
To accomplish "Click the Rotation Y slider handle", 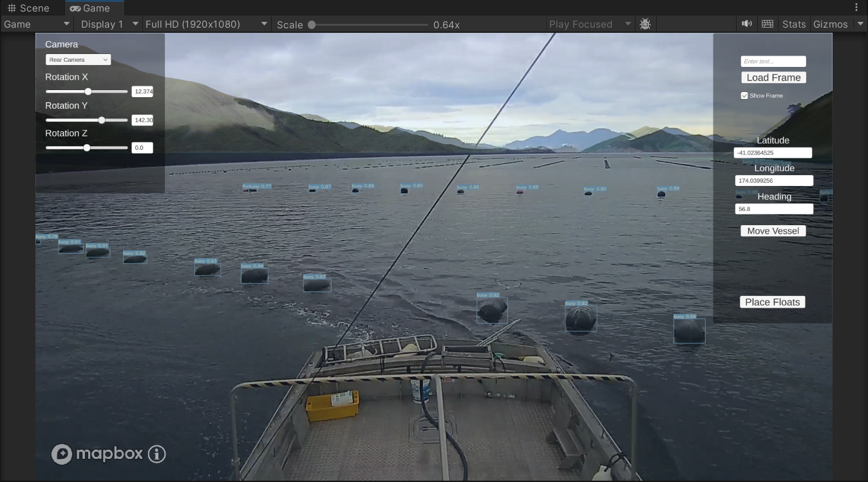I will pos(102,120).
